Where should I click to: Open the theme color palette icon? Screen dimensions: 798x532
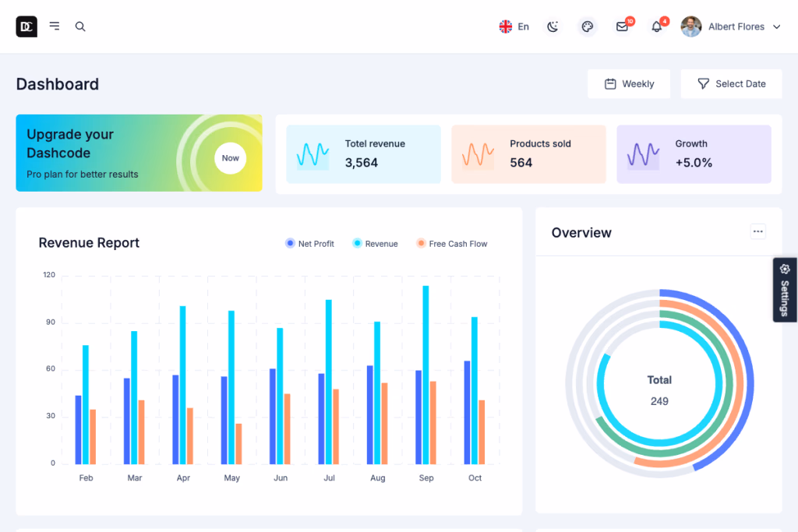588,26
